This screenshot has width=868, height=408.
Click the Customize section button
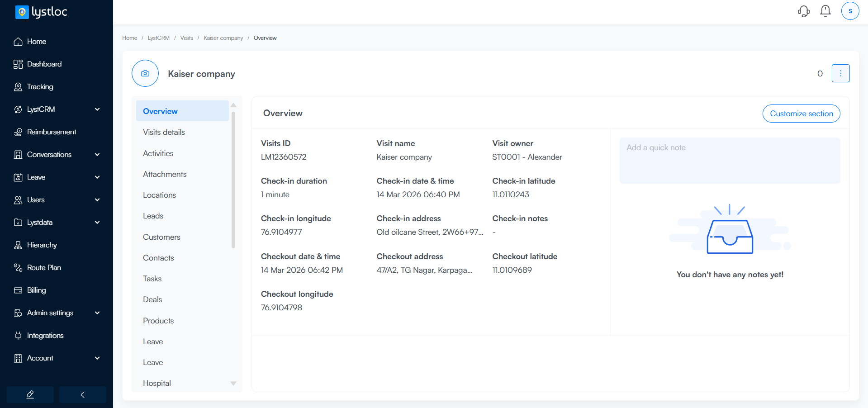(x=801, y=114)
